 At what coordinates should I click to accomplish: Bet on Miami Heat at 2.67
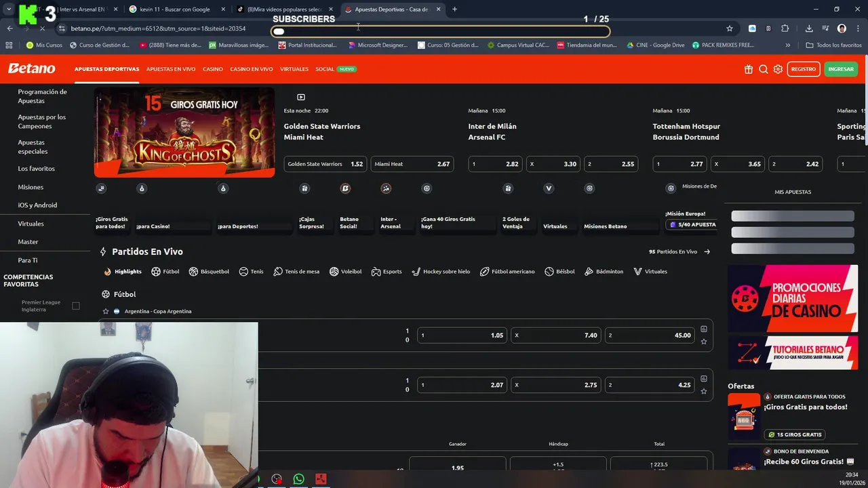coord(412,164)
